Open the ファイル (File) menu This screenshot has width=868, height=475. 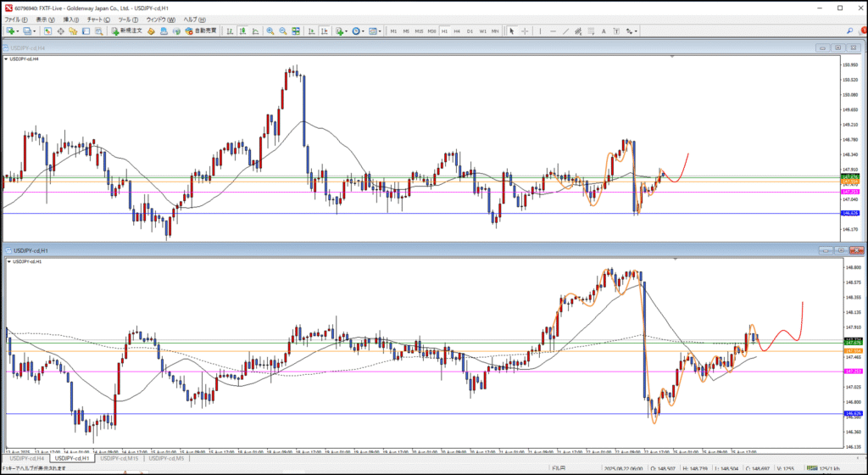pos(17,20)
